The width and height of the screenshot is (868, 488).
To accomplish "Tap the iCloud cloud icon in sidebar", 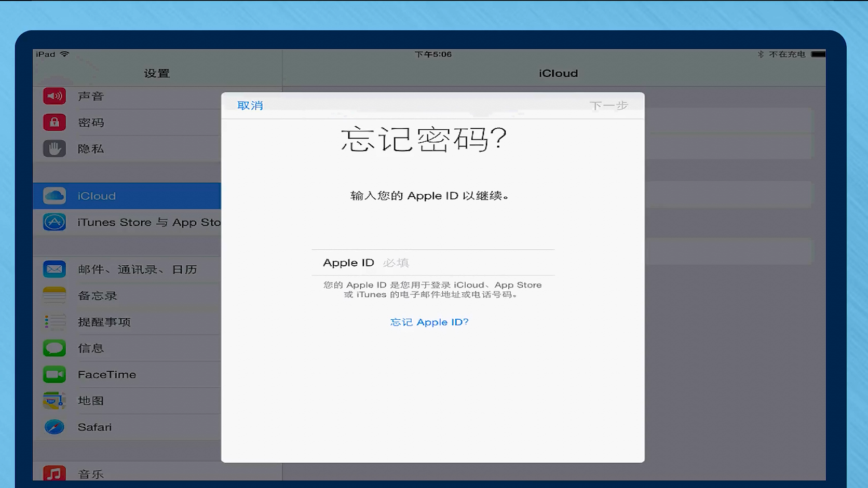I will click(55, 196).
